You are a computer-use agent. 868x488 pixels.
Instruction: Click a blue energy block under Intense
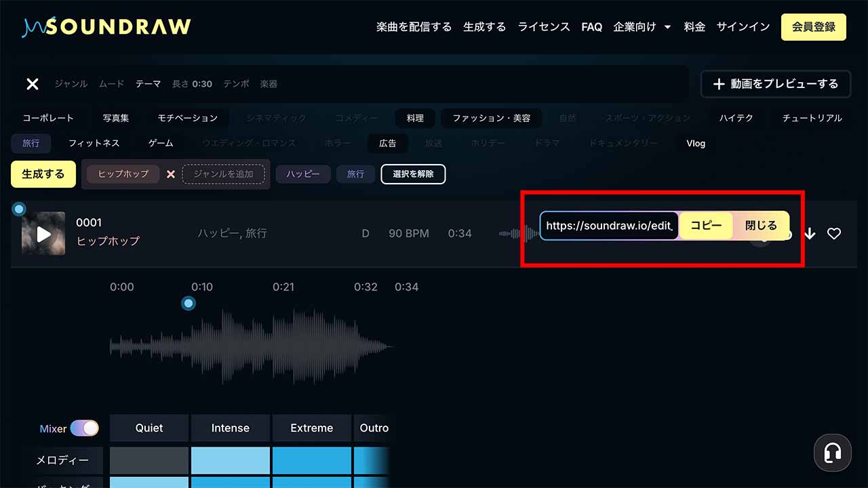point(231,460)
